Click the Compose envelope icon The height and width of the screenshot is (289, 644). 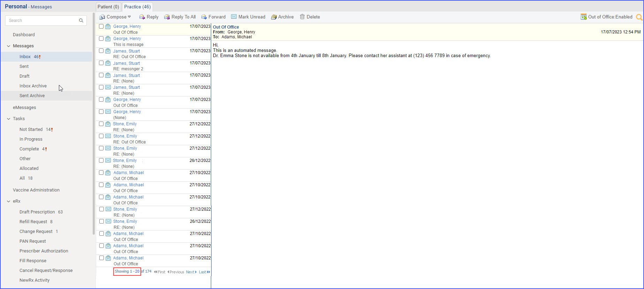(x=102, y=17)
